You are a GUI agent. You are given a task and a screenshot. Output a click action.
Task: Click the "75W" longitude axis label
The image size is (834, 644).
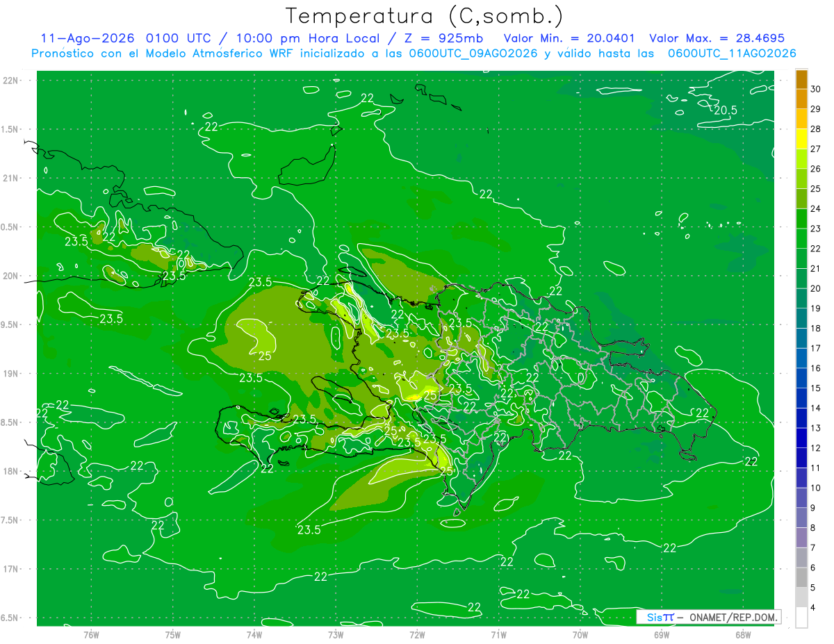pyautogui.click(x=173, y=634)
